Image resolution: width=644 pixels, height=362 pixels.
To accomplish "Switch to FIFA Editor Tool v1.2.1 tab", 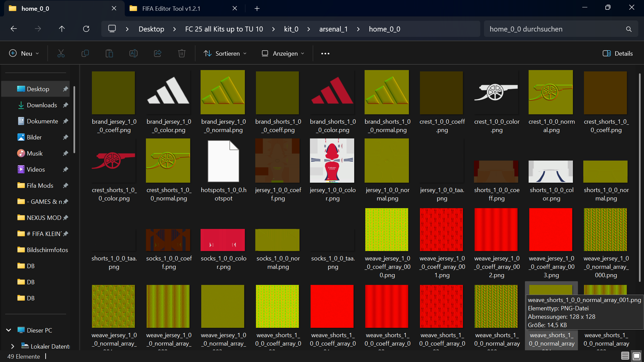I will coord(171,8).
